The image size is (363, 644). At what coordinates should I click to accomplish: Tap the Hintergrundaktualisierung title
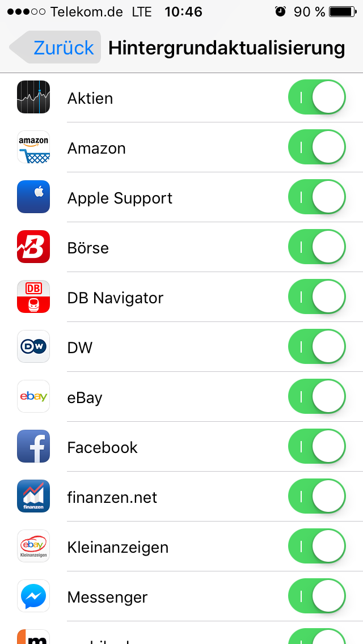(x=226, y=48)
